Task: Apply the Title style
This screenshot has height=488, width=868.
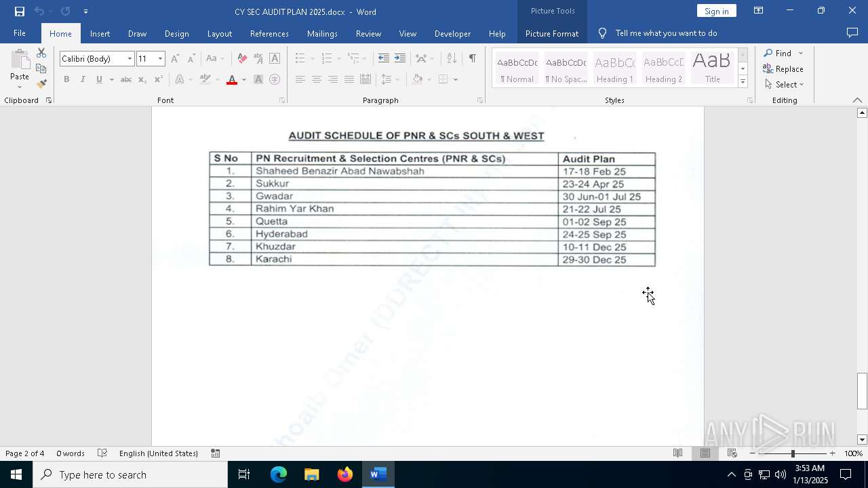Action: pyautogui.click(x=712, y=68)
